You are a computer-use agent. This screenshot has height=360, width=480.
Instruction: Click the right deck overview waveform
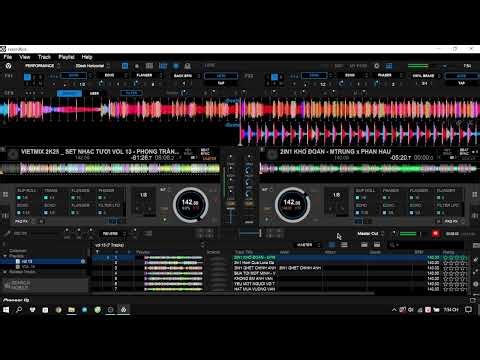370,169
